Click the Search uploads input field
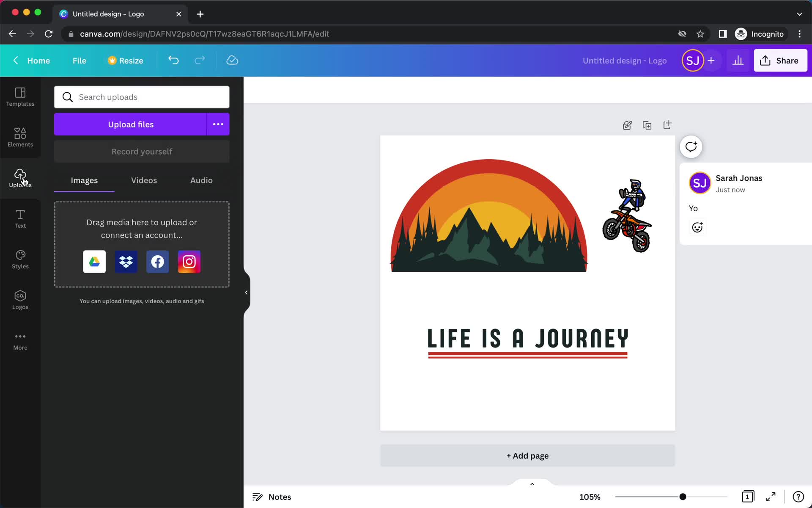The width and height of the screenshot is (812, 508). (142, 97)
